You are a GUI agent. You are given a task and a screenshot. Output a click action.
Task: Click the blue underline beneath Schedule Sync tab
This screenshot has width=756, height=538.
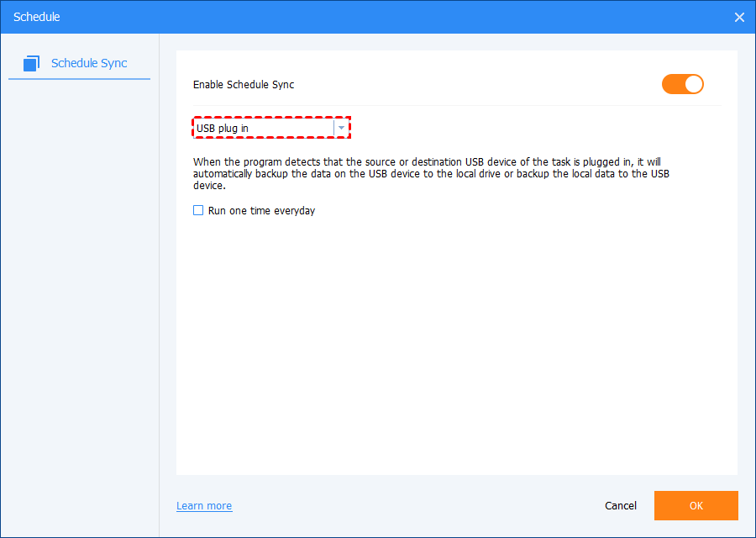pos(79,79)
